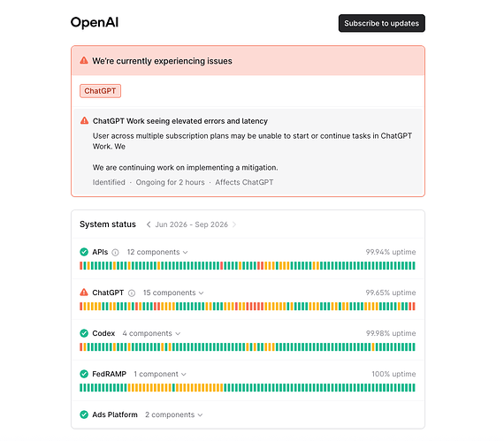Click the green check icon beside Ads Platform
Screen dimensions: 504x441
pyautogui.click(x=84, y=414)
